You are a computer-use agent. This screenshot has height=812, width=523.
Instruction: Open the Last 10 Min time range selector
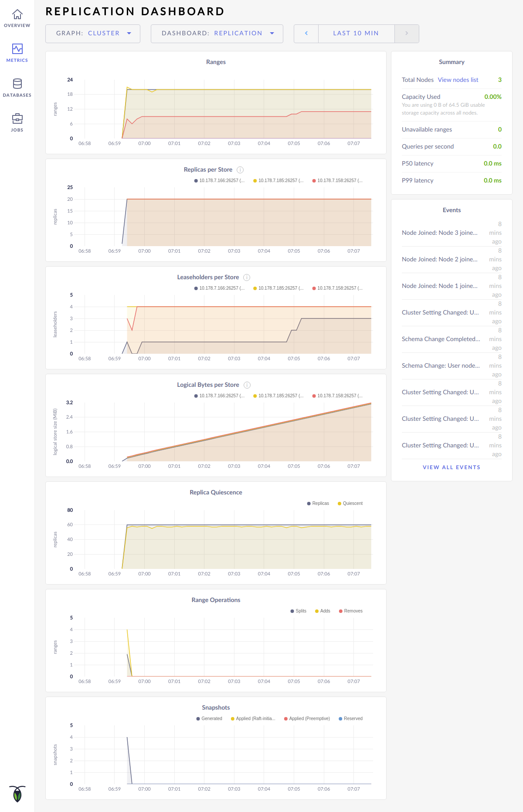356,34
